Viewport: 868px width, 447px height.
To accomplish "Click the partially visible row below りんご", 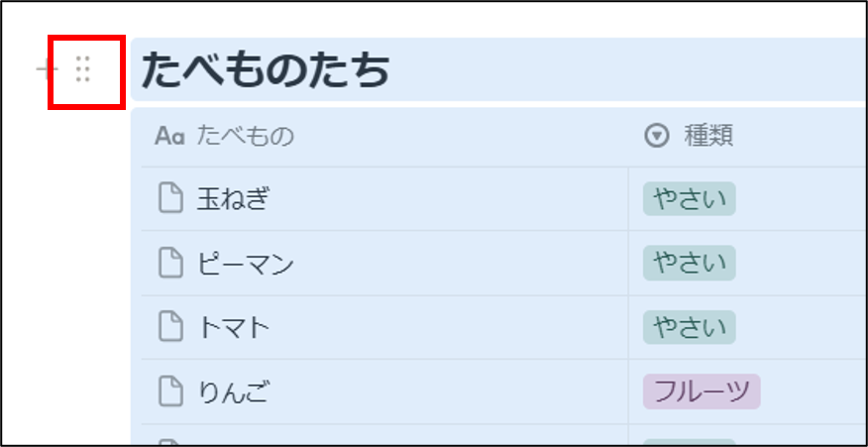I will coord(498,435).
